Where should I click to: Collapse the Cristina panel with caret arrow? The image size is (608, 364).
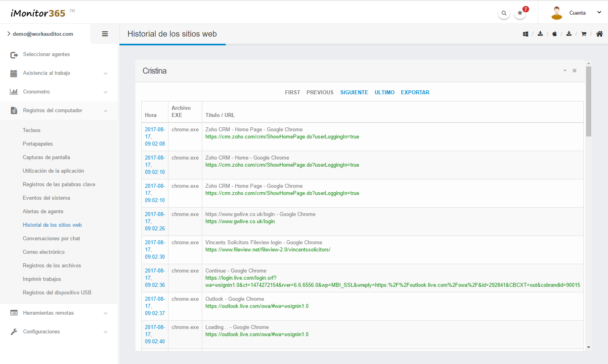pyautogui.click(x=565, y=71)
